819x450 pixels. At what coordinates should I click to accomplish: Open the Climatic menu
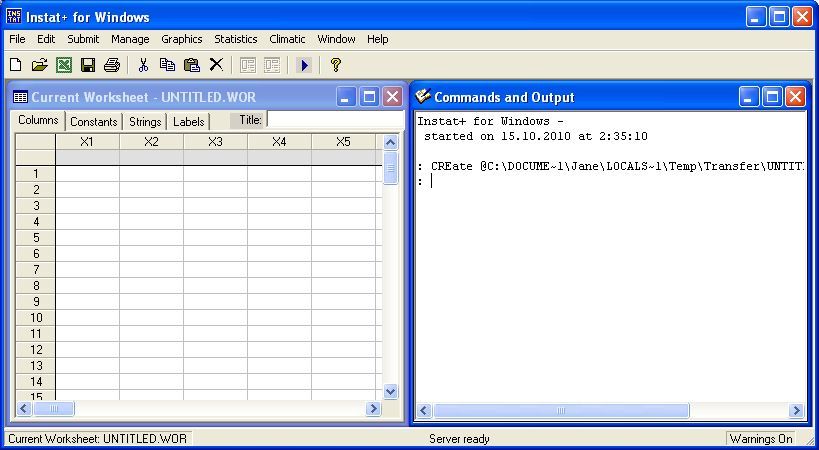(x=287, y=39)
